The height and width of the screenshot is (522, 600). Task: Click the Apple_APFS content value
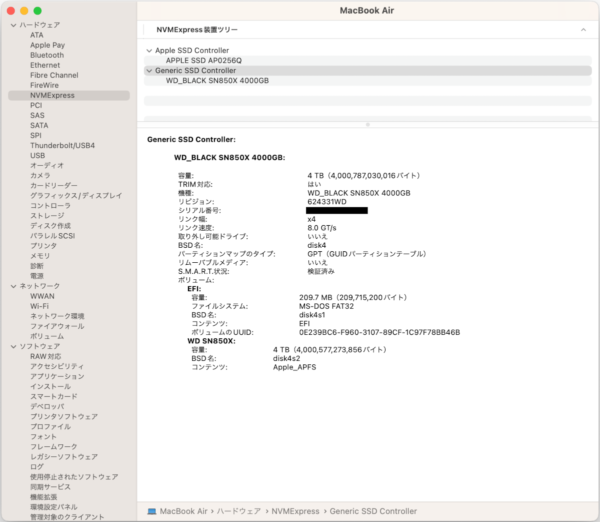[x=294, y=367]
